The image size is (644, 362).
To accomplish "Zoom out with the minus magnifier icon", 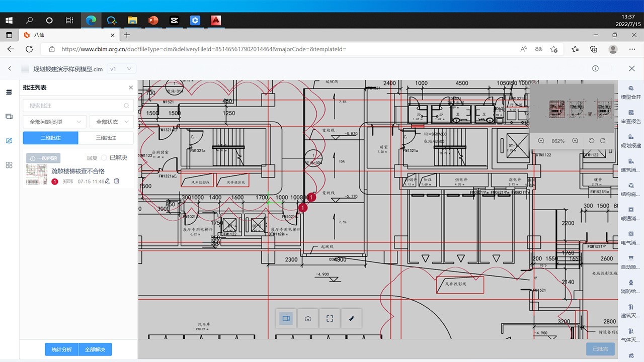I will coord(541,141).
